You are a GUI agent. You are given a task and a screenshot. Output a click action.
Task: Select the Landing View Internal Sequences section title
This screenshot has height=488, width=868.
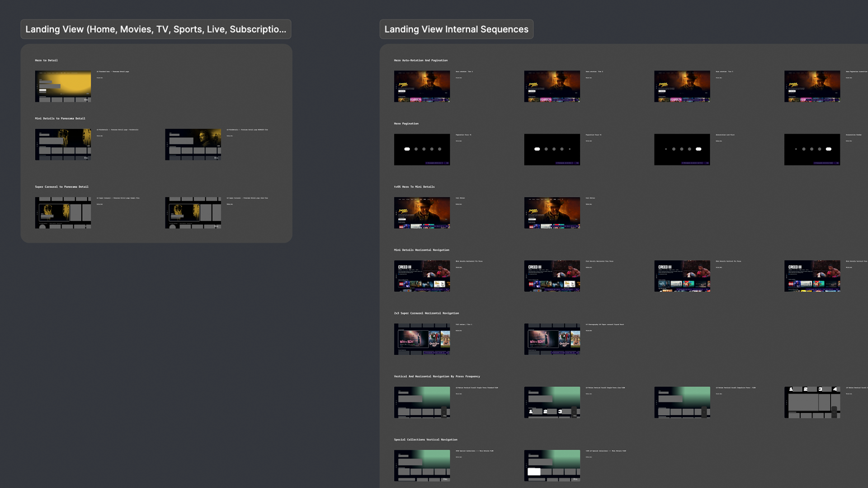coord(456,29)
